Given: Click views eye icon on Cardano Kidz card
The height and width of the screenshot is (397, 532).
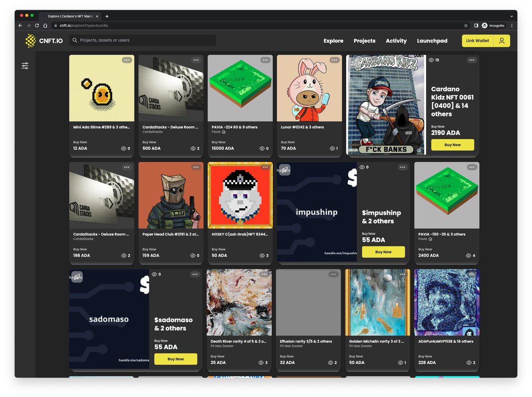Looking at the screenshot, I should [431, 60].
